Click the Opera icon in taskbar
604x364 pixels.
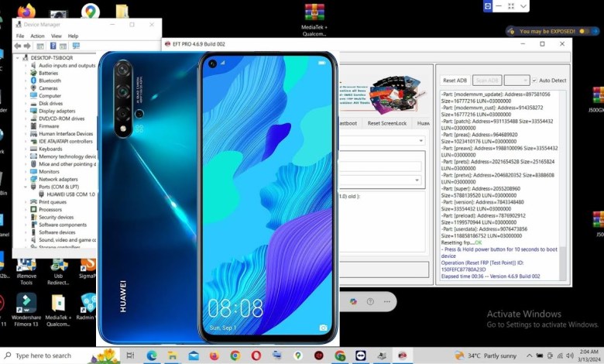tap(256, 355)
